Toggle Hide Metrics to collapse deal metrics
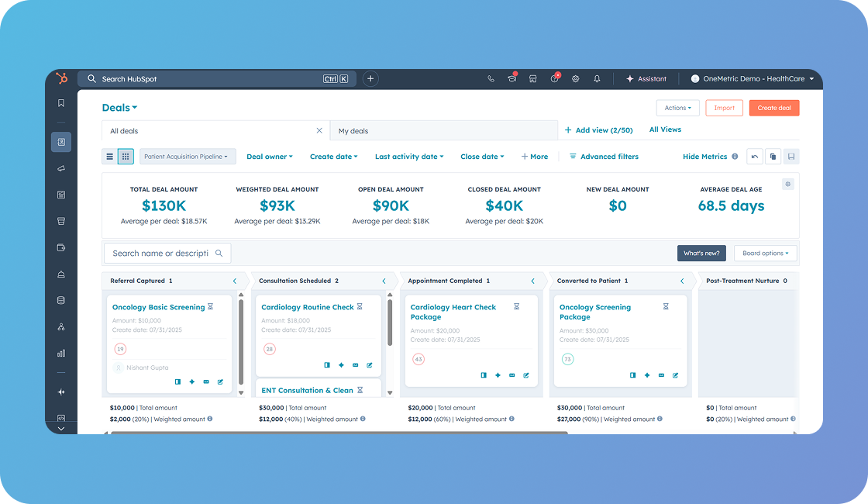This screenshot has height=504, width=868. (705, 156)
